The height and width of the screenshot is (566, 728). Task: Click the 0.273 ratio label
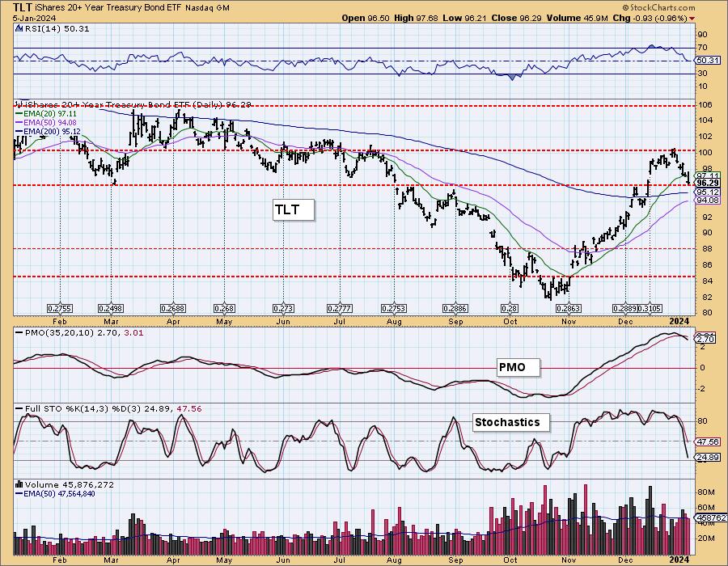click(283, 309)
